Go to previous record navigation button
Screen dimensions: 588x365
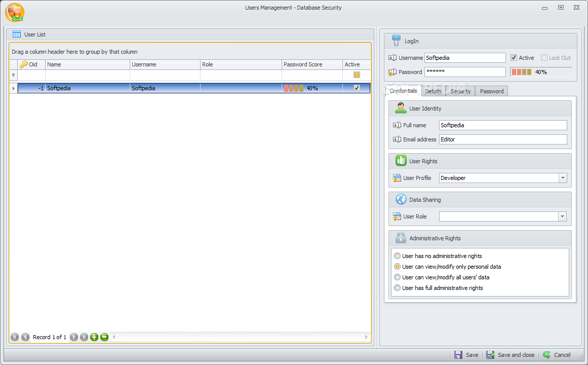tap(25, 337)
